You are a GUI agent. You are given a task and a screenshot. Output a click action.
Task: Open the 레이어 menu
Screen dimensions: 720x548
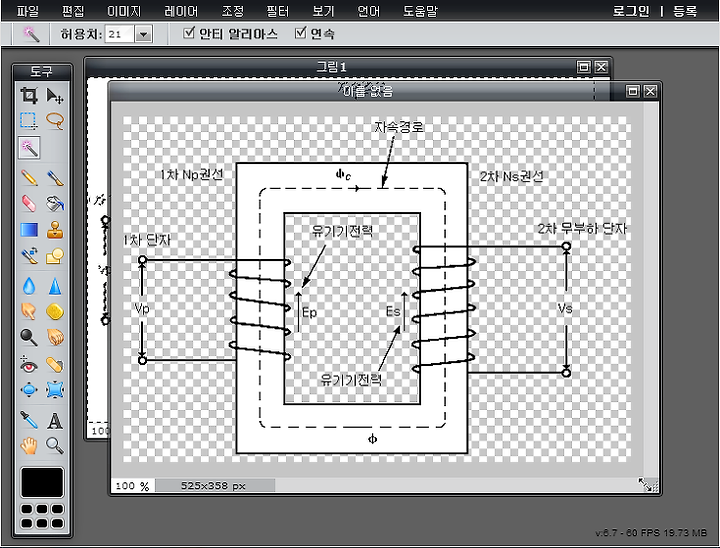[181, 11]
